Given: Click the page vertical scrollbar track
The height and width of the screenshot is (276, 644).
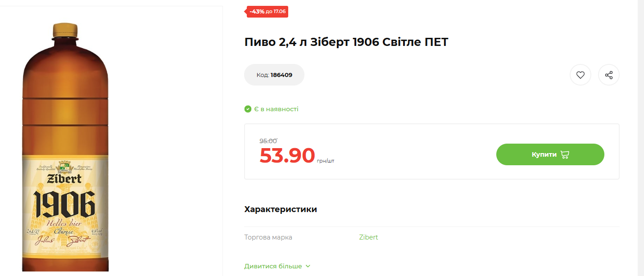Looking at the screenshot, I should coord(641,138).
